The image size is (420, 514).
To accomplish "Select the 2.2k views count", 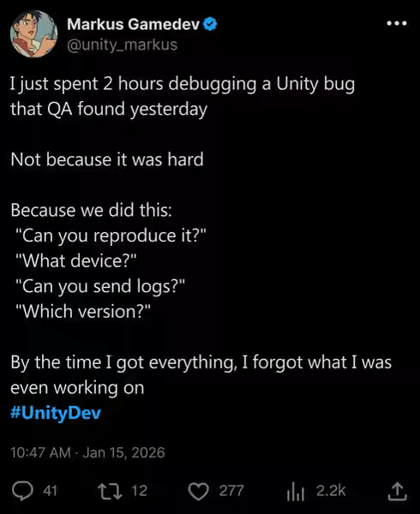I will pyautogui.click(x=331, y=490).
